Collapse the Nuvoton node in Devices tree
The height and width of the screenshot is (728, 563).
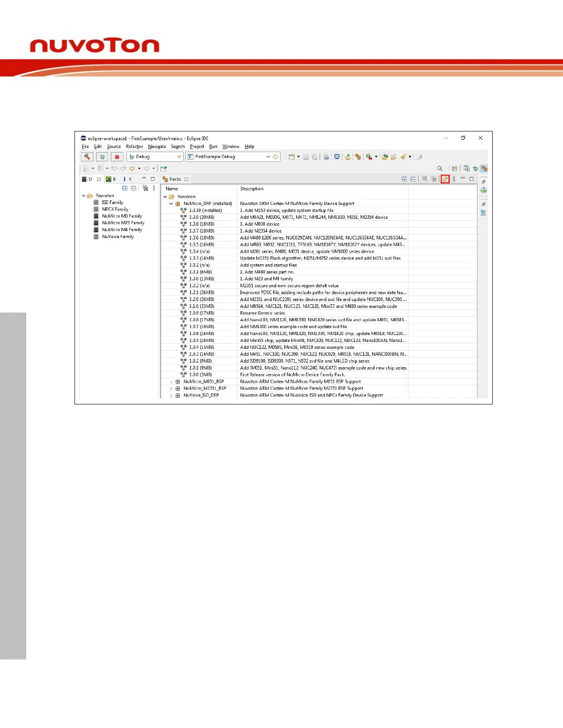[x=84, y=196]
